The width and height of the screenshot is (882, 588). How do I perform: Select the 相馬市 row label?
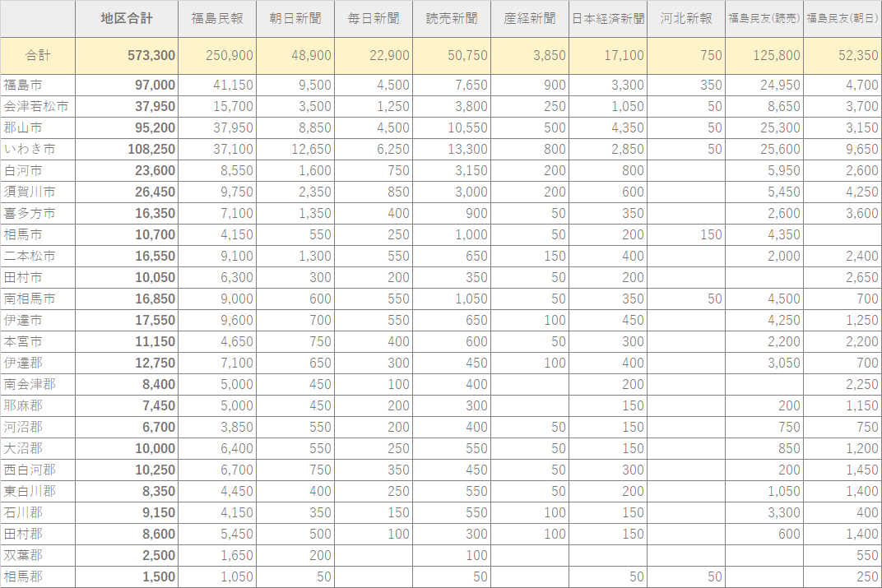click(38, 235)
